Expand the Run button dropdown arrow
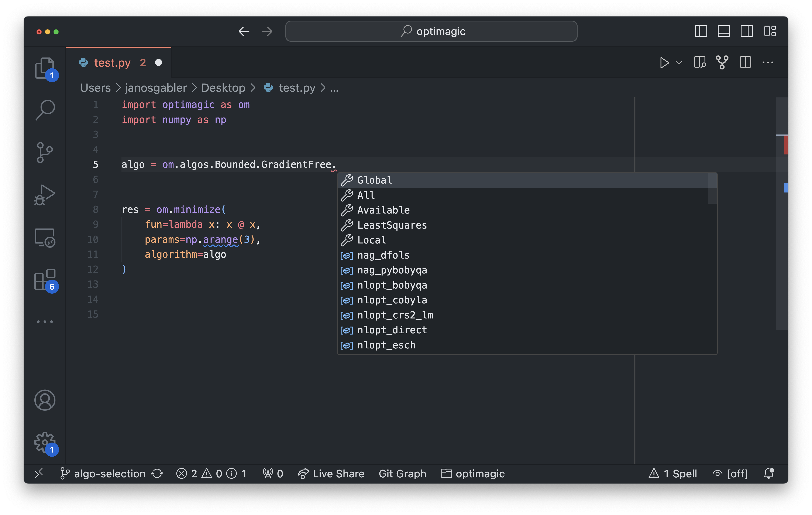Image resolution: width=812 pixels, height=515 pixels. tap(679, 63)
